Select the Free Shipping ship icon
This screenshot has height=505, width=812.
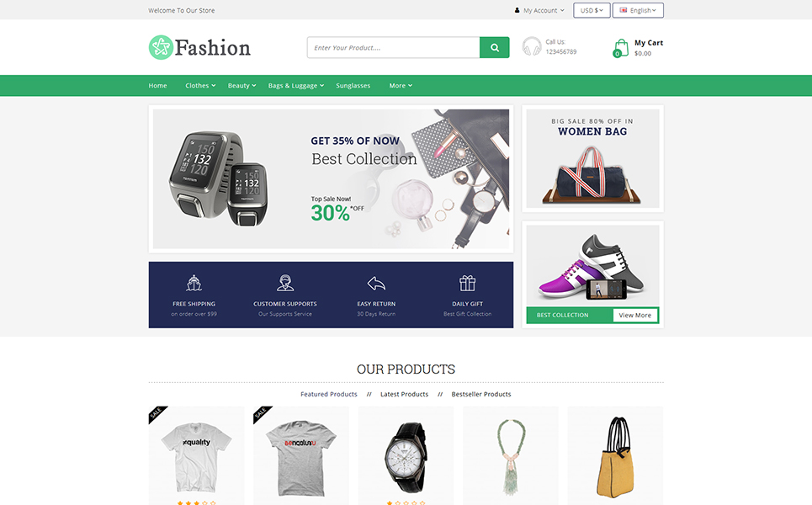click(194, 284)
